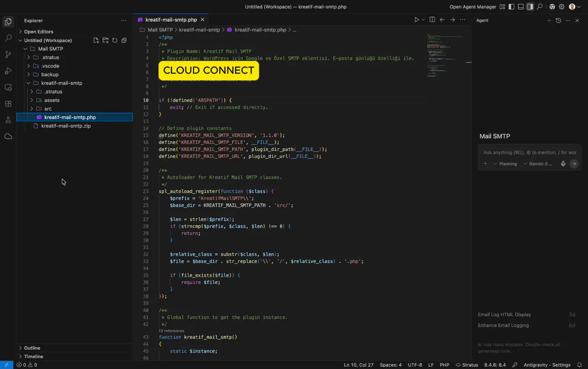Click Open Agent Manager button
The width and height of the screenshot is (588, 369).
click(x=472, y=7)
